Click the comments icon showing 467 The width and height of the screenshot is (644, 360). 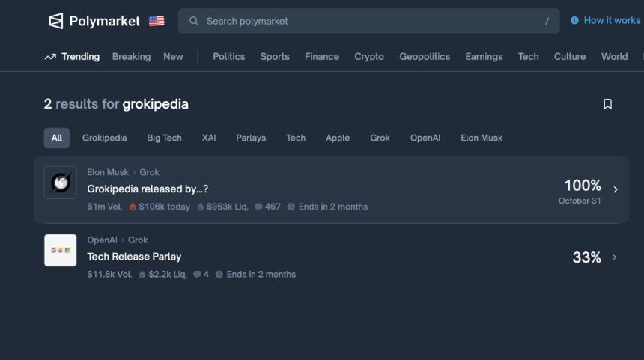pos(259,207)
